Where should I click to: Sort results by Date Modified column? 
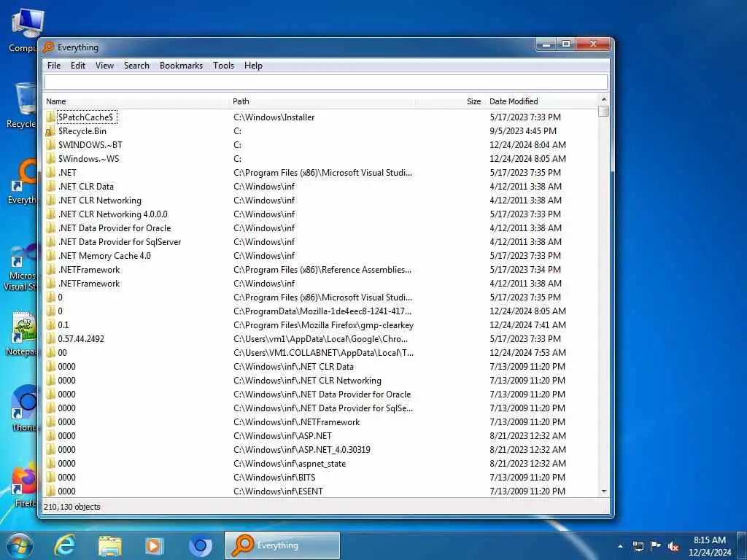(542, 101)
